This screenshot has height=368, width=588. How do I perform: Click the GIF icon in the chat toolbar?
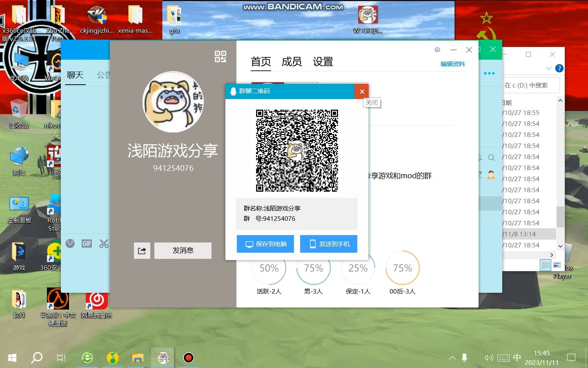[87, 244]
